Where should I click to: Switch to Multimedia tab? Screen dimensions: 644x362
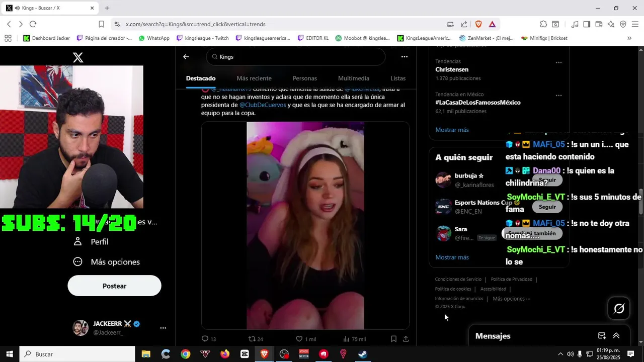tap(354, 78)
